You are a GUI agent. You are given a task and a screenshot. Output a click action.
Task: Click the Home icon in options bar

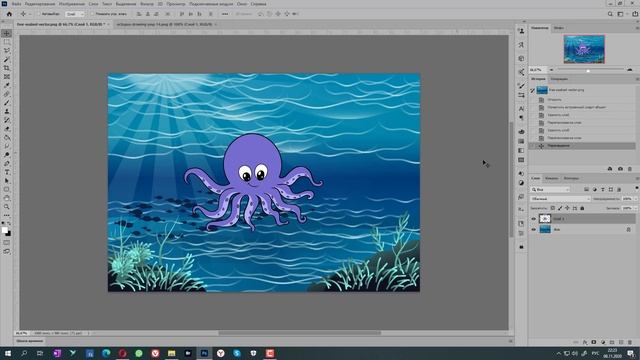coord(9,14)
